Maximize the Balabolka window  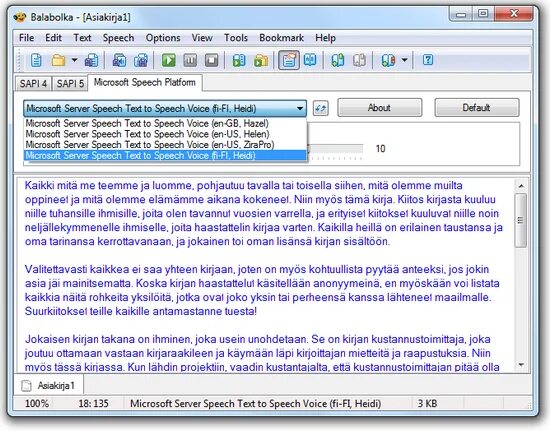pos(483,14)
